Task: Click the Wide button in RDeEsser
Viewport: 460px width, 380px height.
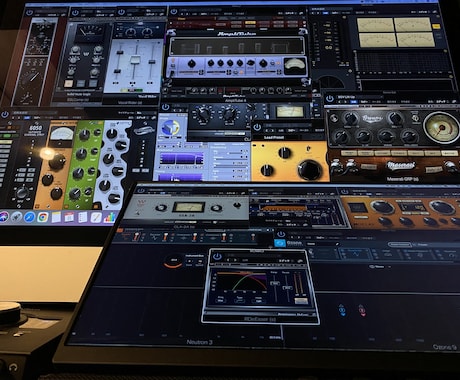Action: [220, 300]
